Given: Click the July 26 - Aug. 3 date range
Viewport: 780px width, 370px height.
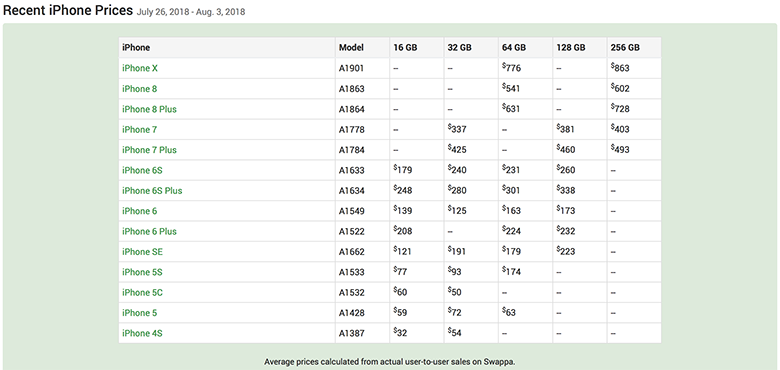Looking at the screenshot, I should point(191,11).
